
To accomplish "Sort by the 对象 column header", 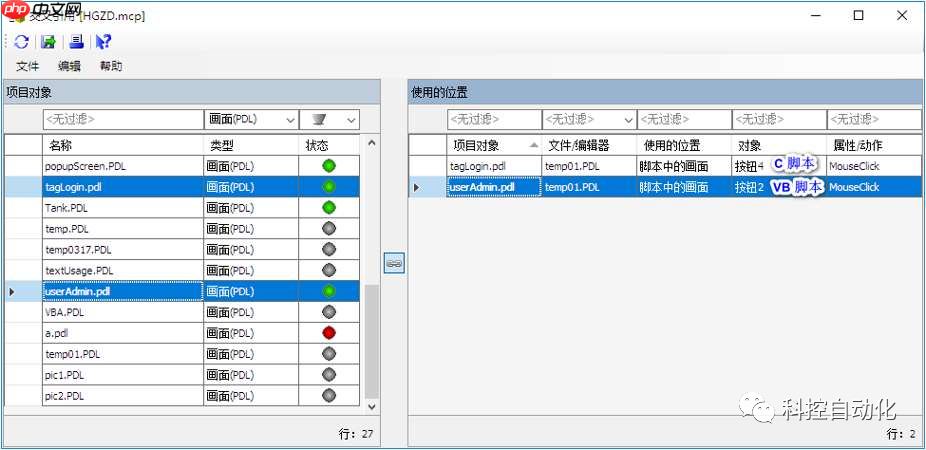I will coord(780,145).
